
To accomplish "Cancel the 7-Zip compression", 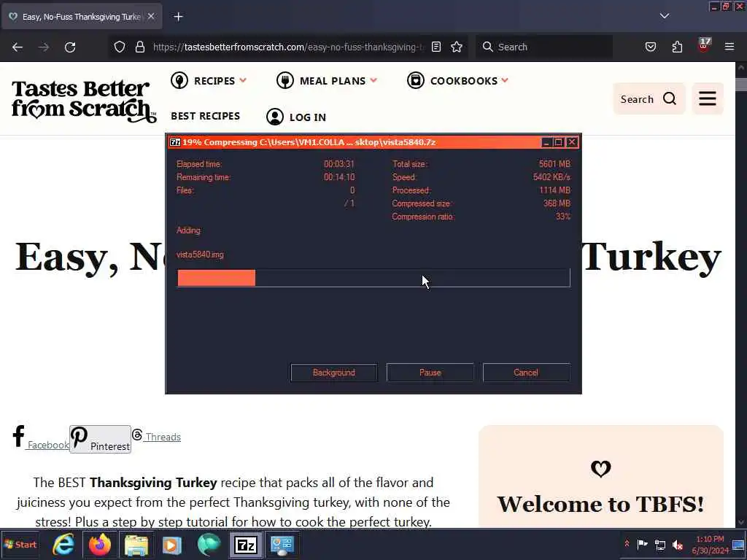I will coord(526,373).
